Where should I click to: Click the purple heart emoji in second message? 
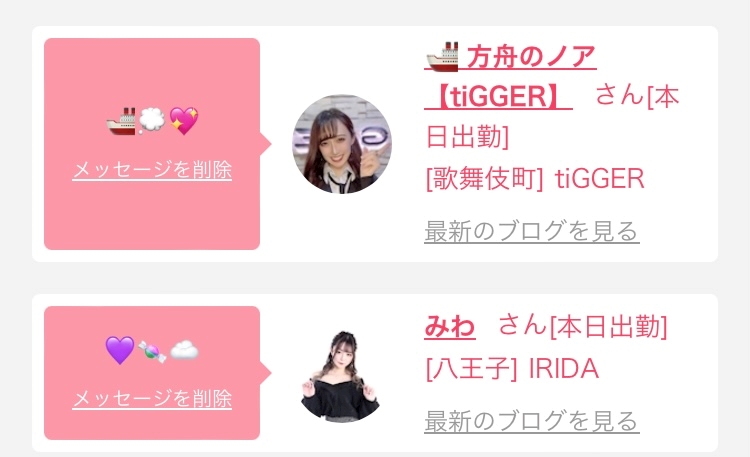tap(120, 350)
